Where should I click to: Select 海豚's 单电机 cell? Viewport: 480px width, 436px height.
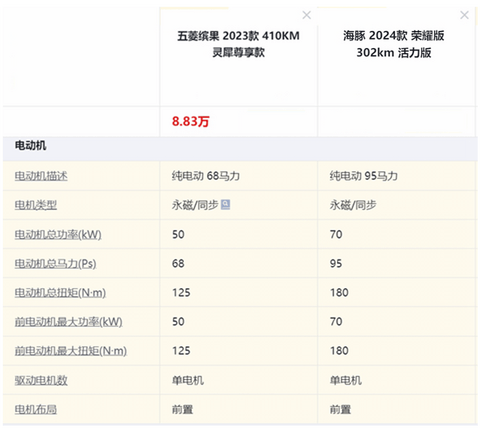point(346,380)
